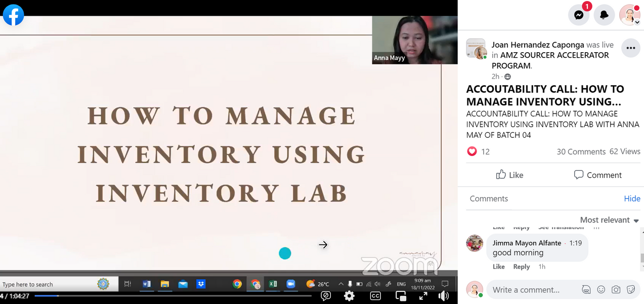Hide the comments section
The width and height of the screenshot is (644, 304).
pos(632,199)
